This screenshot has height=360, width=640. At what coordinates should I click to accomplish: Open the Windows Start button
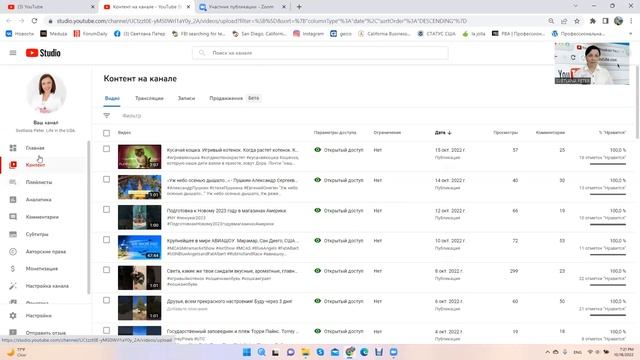point(247,352)
